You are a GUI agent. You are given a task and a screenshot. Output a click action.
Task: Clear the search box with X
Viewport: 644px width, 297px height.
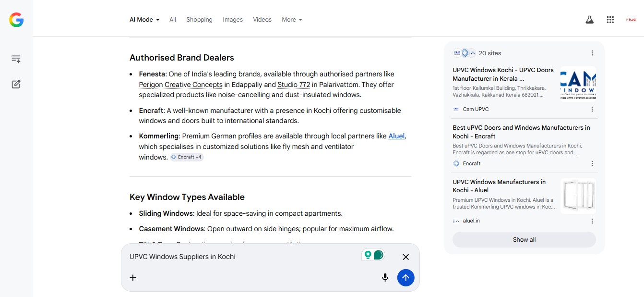(x=405, y=257)
